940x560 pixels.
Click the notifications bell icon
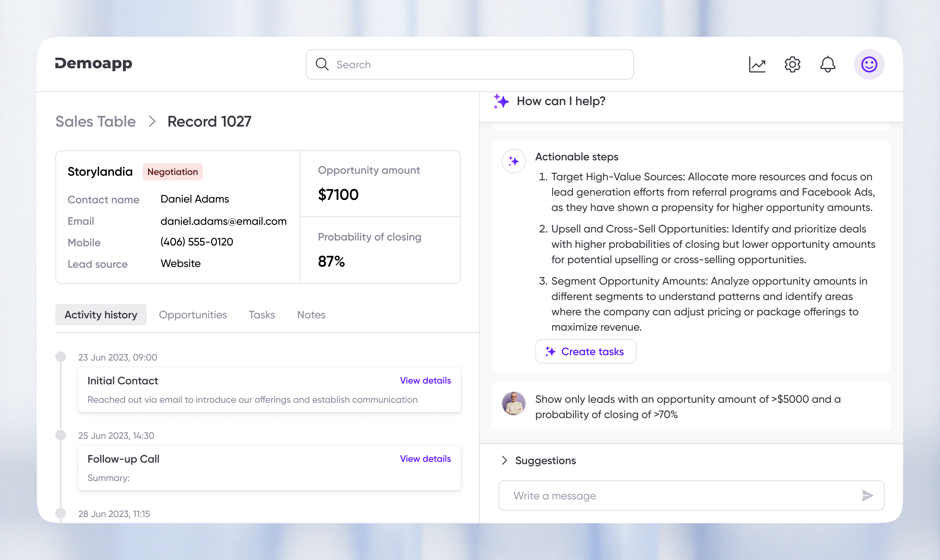tap(827, 64)
